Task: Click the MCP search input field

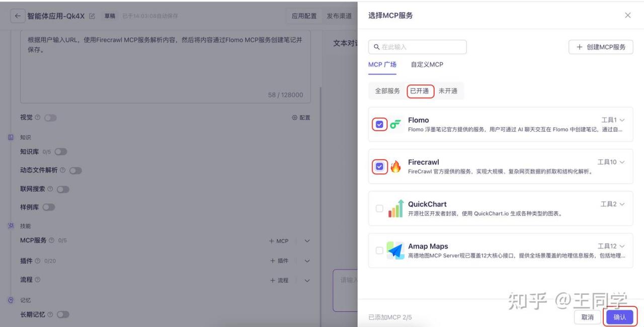Action: click(418, 47)
